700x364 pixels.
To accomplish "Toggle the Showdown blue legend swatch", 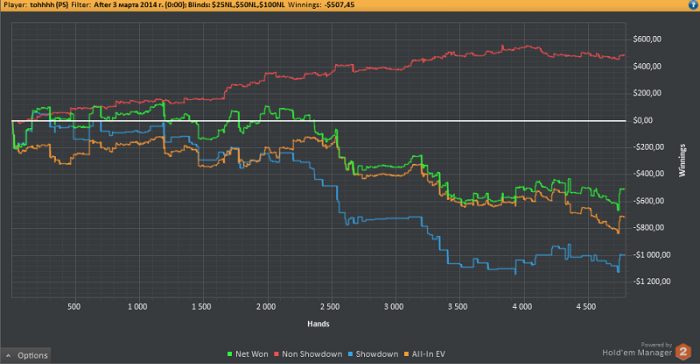I will click(350, 354).
